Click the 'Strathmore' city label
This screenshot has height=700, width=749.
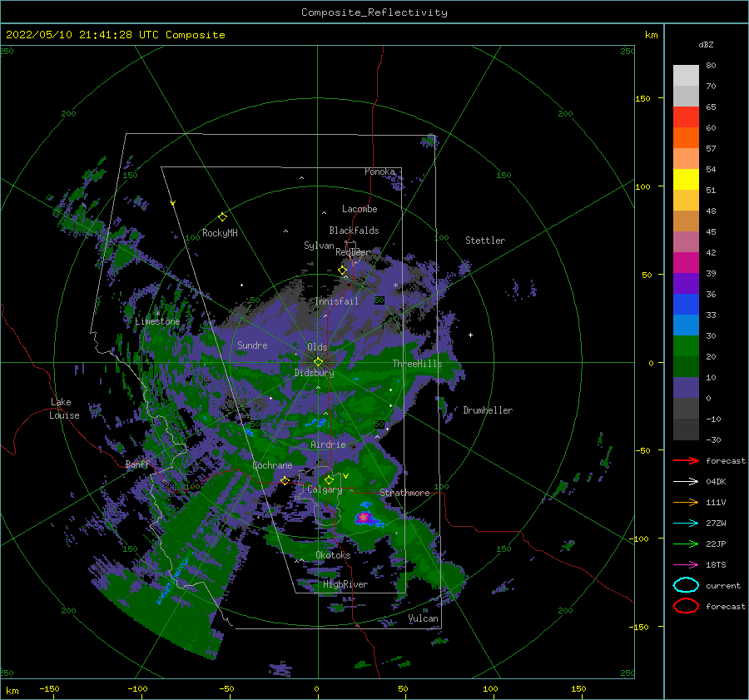(404, 493)
